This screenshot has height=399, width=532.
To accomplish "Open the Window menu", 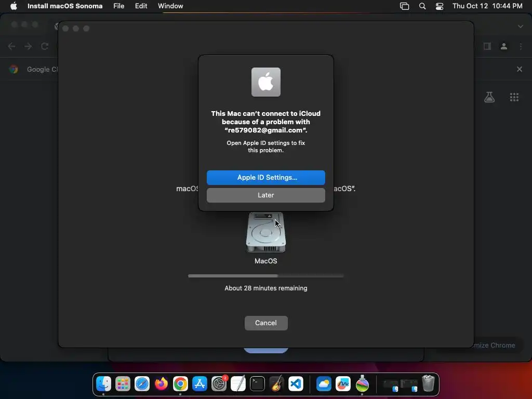I will pyautogui.click(x=170, y=6).
